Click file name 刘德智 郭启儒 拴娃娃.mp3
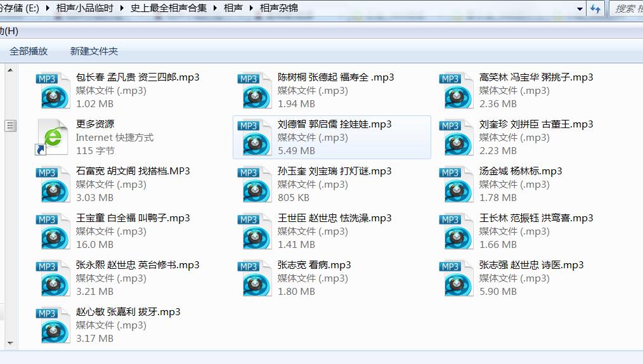 334,124
